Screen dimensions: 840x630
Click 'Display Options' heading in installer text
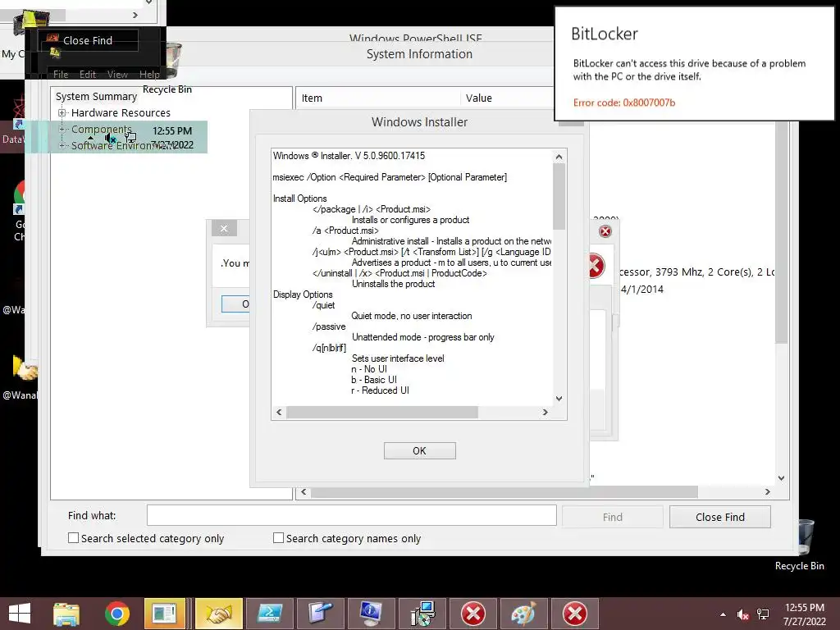(x=303, y=294)
